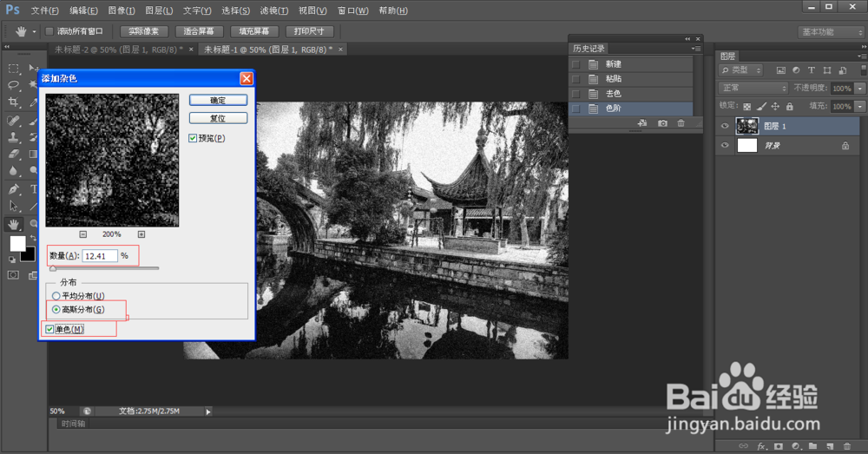
Task: Open Hand tool preset picker arrow
Action: pyautogui.click(x=35, y=32)
